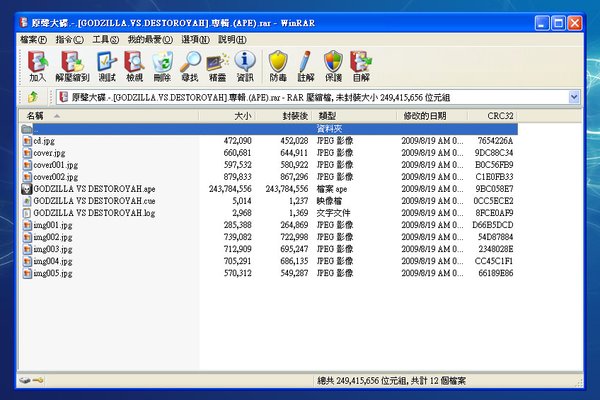Sort by the 類型 column header
The width and height of the screenshot is (600, 400).
(x=354, y=116)
